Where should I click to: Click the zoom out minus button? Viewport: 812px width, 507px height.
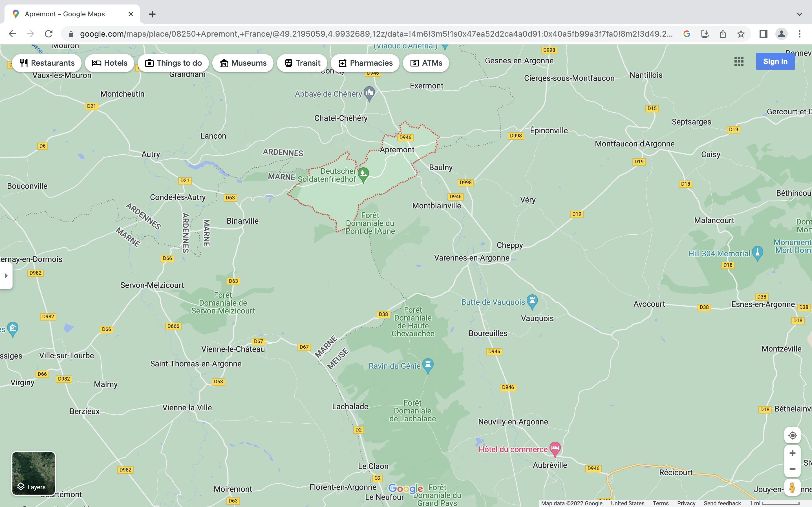(792, 469)
